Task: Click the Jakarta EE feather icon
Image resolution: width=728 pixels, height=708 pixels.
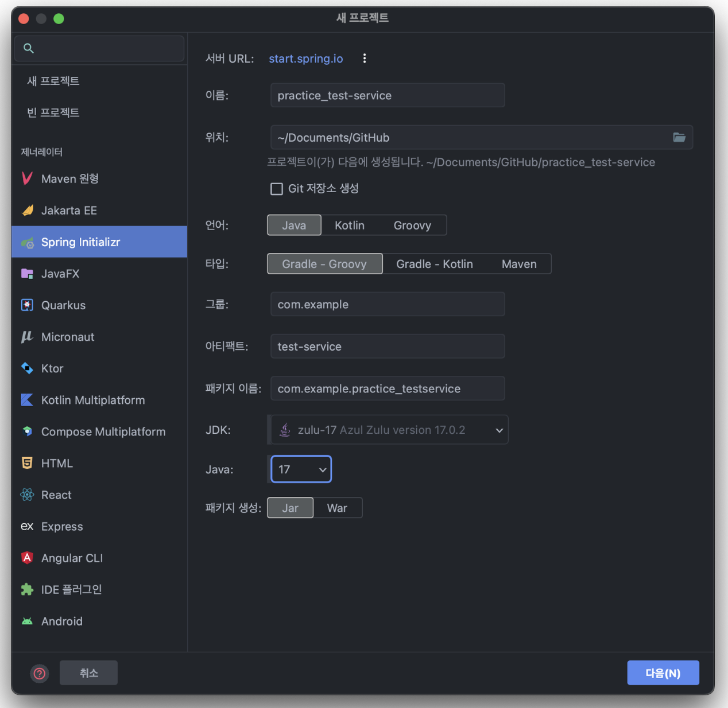Action: click(x=27, y=210)
